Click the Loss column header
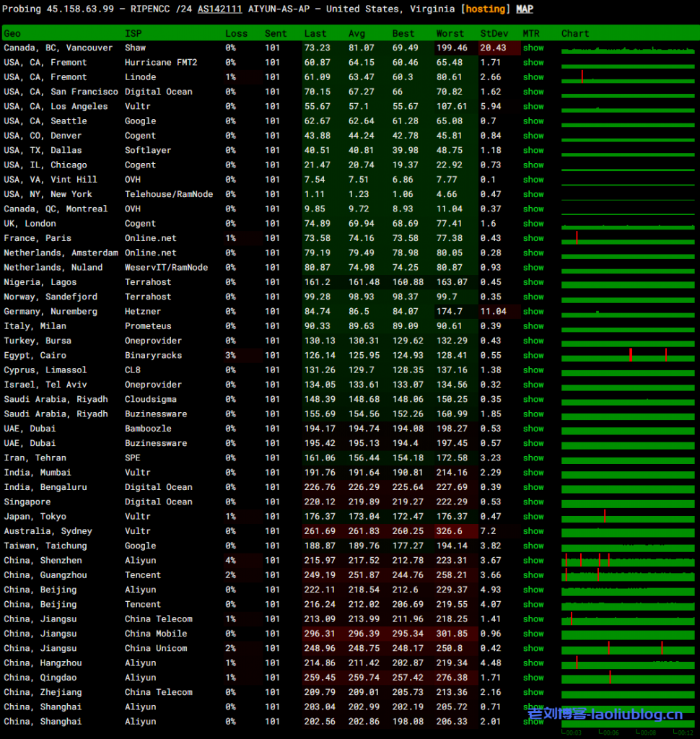This screenshot has width=700, height=739. pyautogui.click(x=236, y=33)
